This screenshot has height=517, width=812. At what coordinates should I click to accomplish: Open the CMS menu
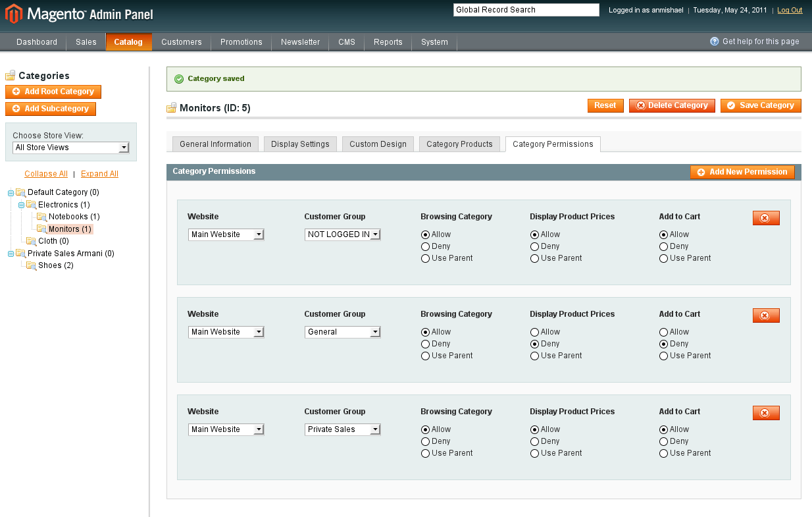click(347, 42)
